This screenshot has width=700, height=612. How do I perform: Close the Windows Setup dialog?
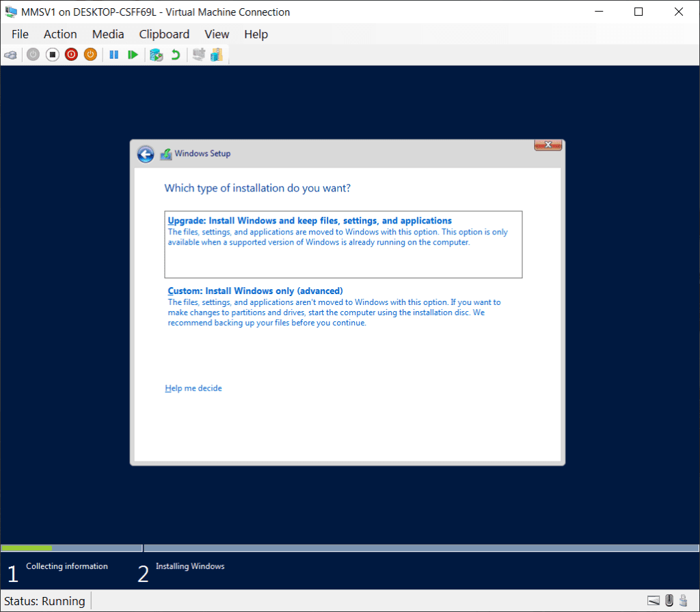pos(548,145)
